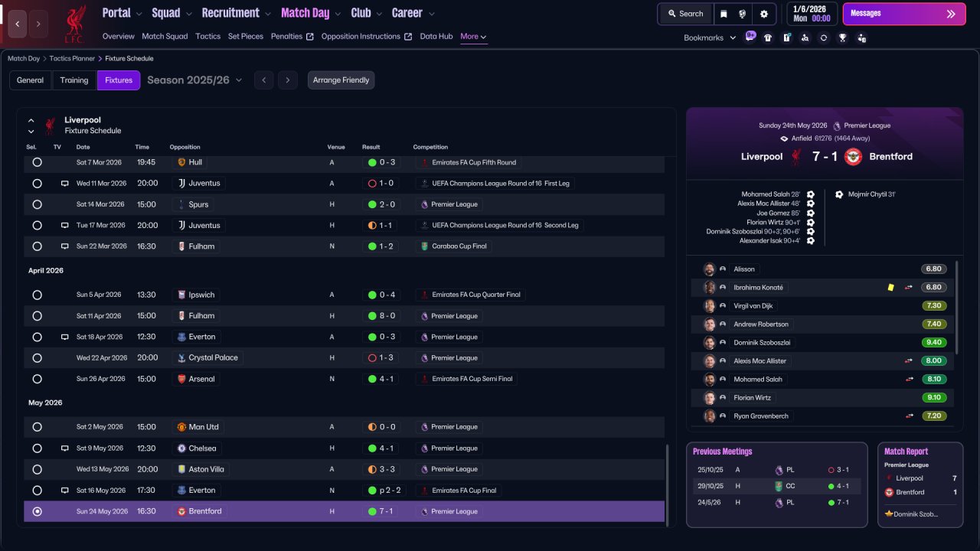Click the Arrange Friendly button

(x=341, y=80)
